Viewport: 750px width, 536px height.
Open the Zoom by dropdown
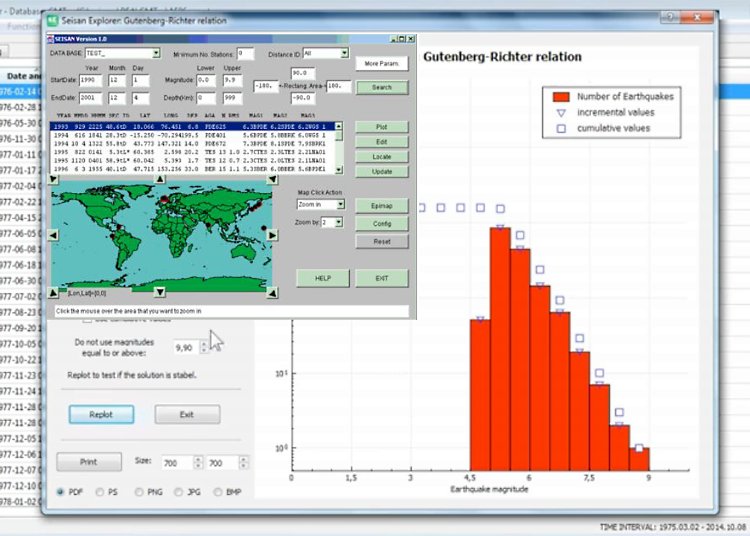(339, 222)
